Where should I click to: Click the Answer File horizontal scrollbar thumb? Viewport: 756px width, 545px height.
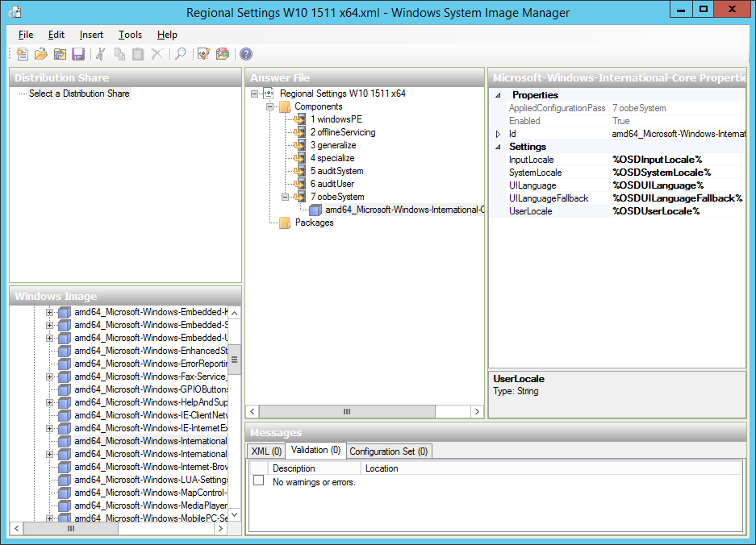point(347,411)
